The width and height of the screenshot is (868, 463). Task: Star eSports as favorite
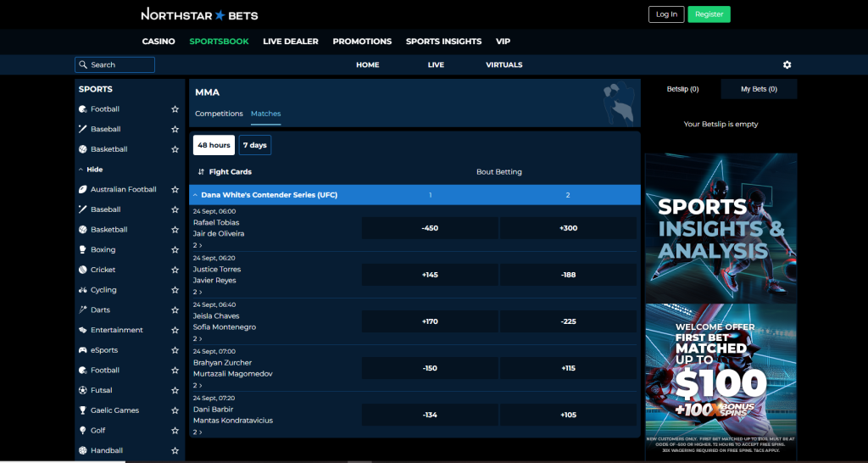coord(175,350)
